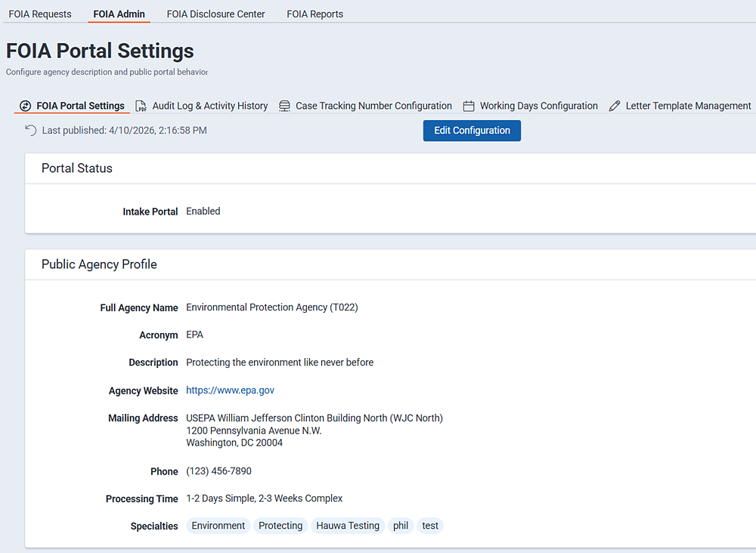Image resolution: width=756 pixels, height=553 pixels.
Task: Select the Environment specialty tag
Action: (218, 525)
